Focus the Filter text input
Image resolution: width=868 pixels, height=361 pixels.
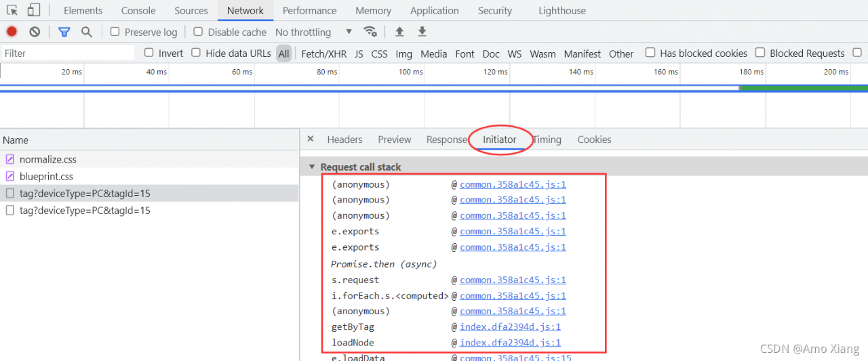click(68, 53)
